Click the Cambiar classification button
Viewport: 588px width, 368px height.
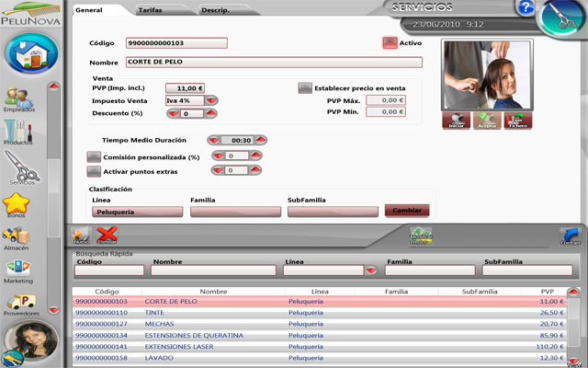[x=407, y=211]
